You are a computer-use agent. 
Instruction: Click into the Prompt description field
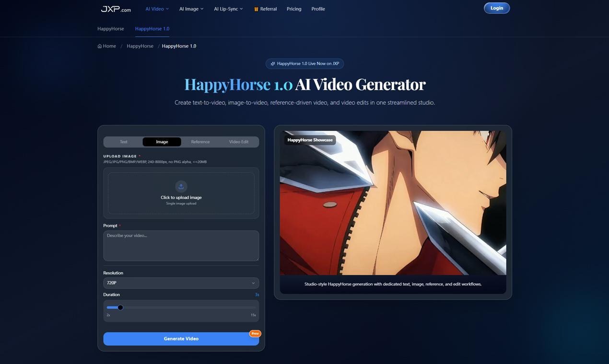[x=181, y=246]
